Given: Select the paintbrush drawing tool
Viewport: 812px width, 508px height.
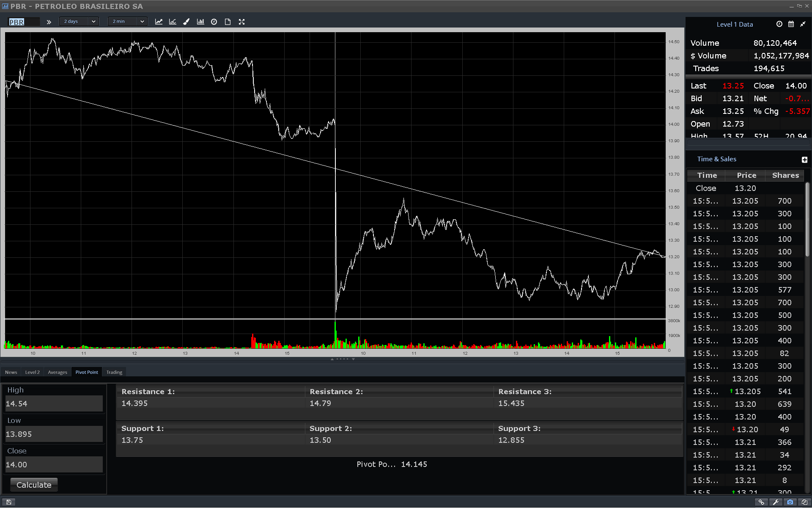Looking at the screenshot, I should pos(187,22).
